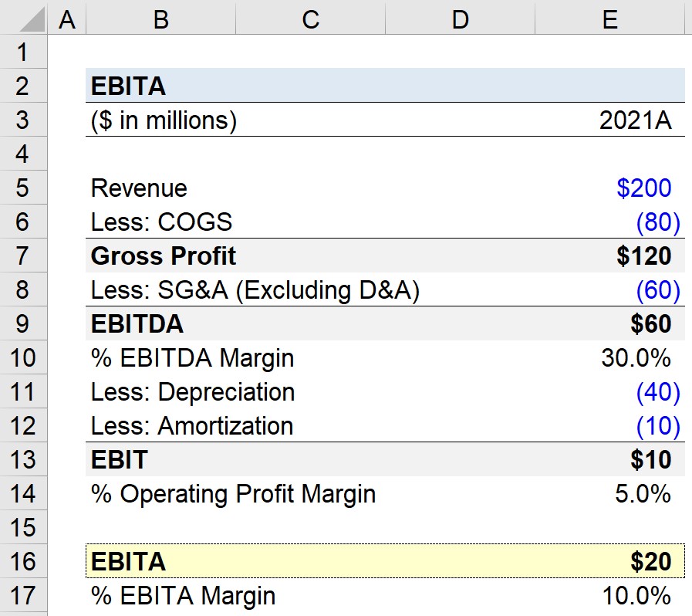Select the Revenue value $200
Viewport: 692px width, 616px height.
click(x=610, y=188)
